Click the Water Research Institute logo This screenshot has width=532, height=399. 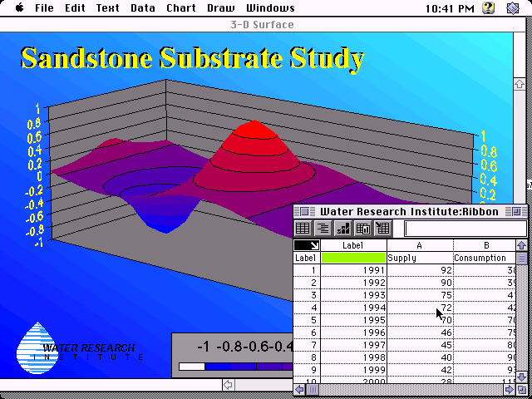[x=79, y=348]
